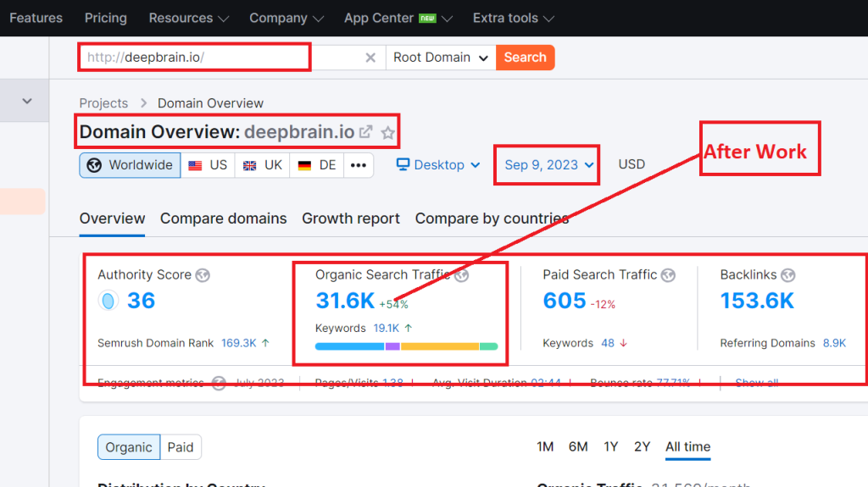Switch database to DE
The width and height of the screenshot is (868, 487).
pos(317,165)
